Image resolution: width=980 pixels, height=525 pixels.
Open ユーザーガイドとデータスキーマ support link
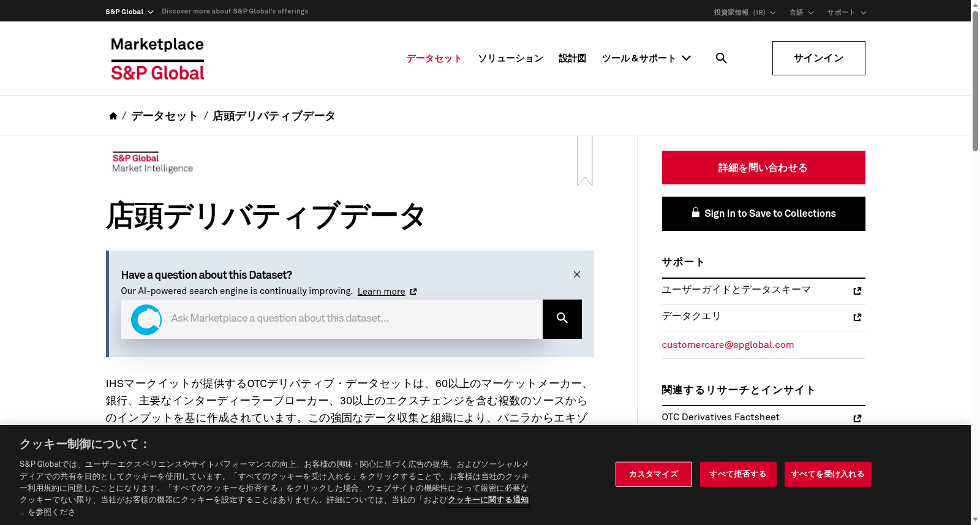736,290
